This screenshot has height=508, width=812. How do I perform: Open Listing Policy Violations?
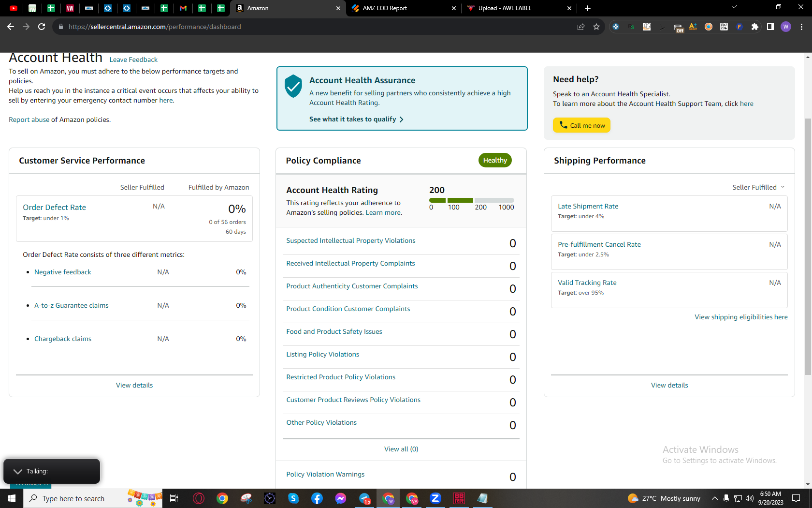(x=322, y=354)
